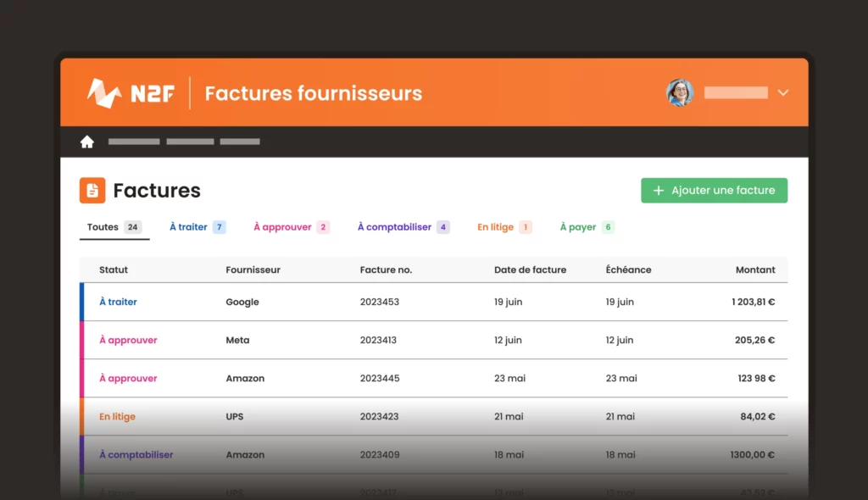Click the À traiter status label on Google's row
This screenshot has height=500, width=868.
coord(118,302)
